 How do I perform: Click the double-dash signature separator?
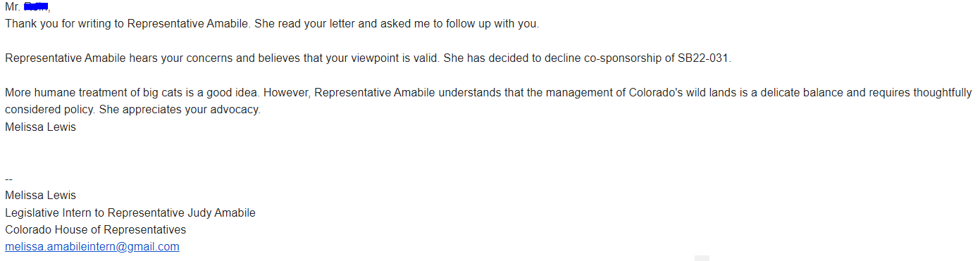tap(8, 179)
